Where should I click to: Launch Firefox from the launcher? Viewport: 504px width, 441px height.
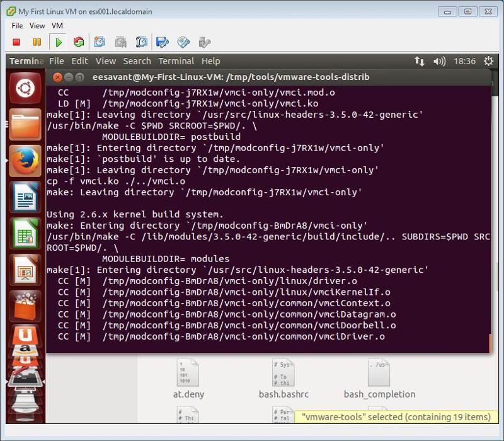[x=25, y=161]
